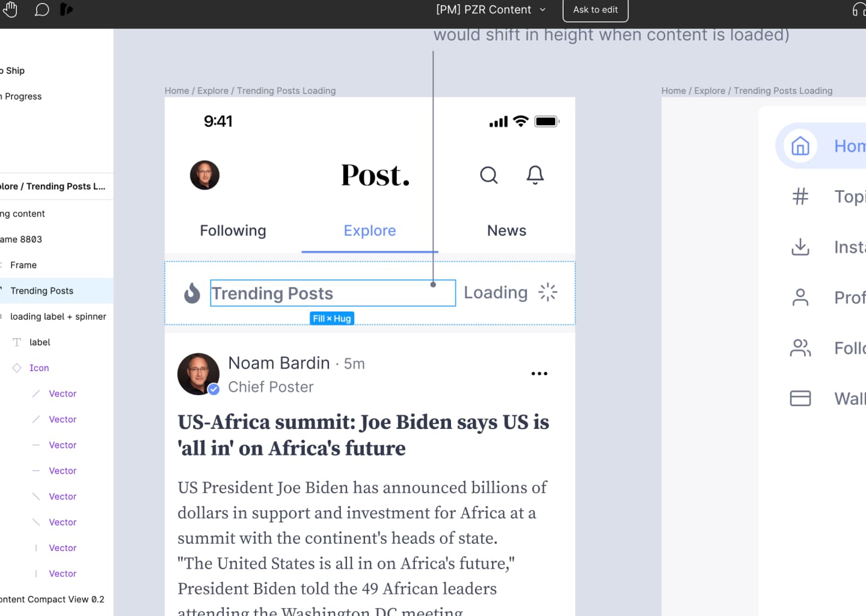Click the headphones audio icon in top bar
866x616 pixels.
tap(859, 10)
